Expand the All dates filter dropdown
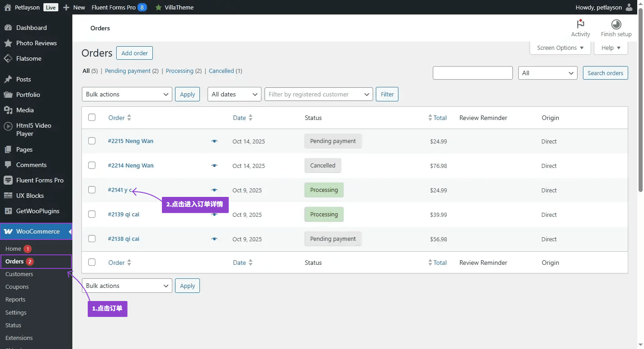 [234, 94]
